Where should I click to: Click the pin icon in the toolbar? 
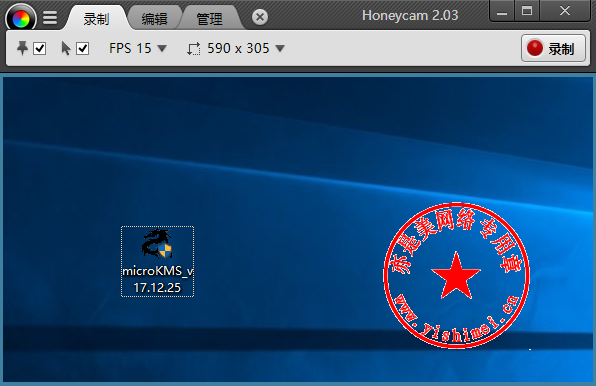(x=22, y=48)
